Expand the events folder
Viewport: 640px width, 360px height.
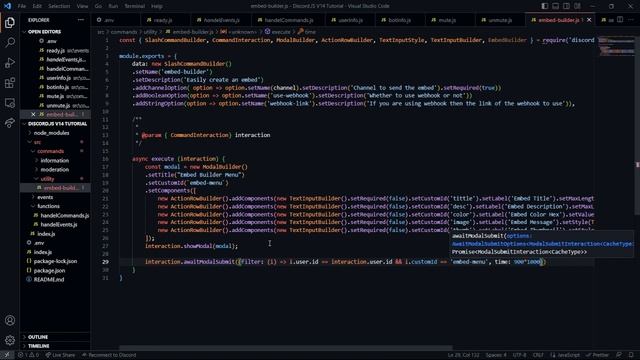(45, 197)
